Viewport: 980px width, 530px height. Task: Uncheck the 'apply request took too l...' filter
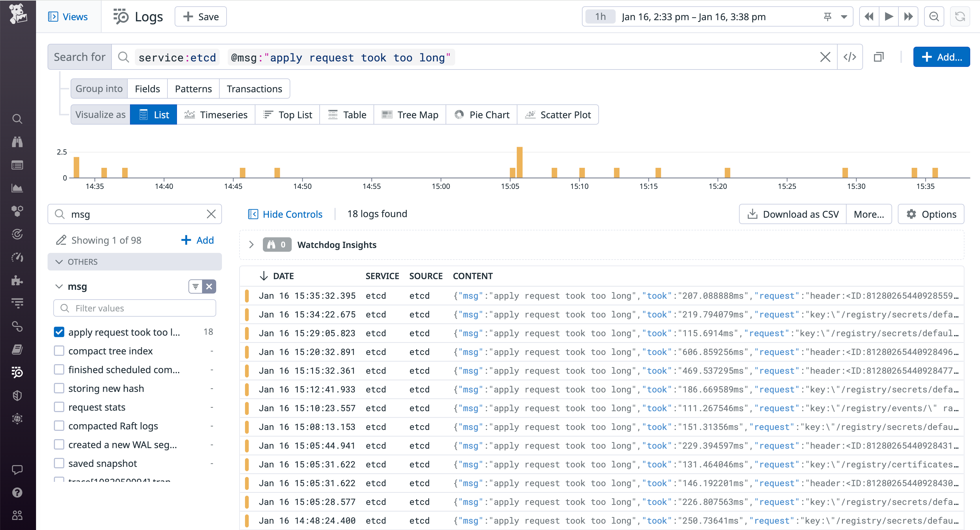(59, 332)
